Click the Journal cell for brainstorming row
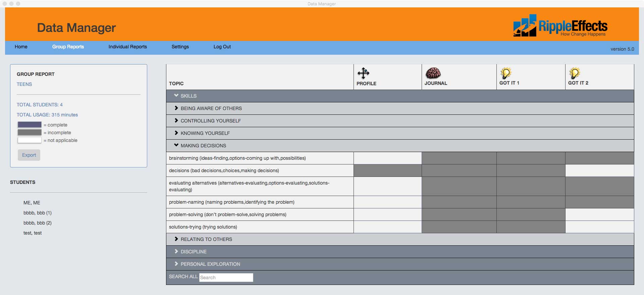 pos(459,158)
